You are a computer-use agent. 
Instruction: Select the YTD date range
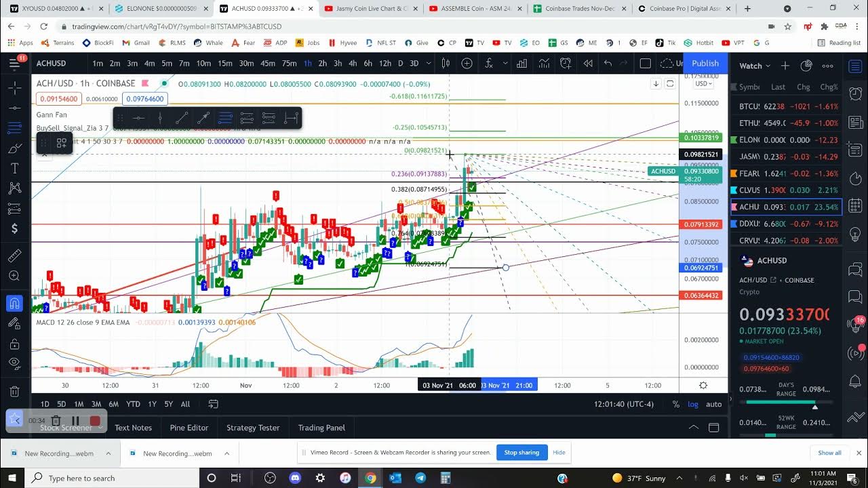[133, 404]
